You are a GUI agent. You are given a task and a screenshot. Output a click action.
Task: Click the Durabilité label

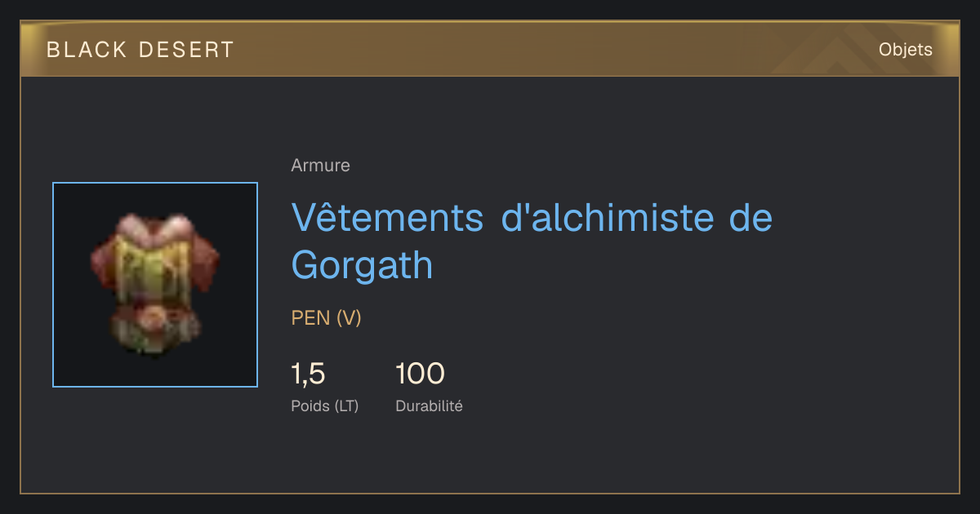pyautogui.click(x=429, y=406)
